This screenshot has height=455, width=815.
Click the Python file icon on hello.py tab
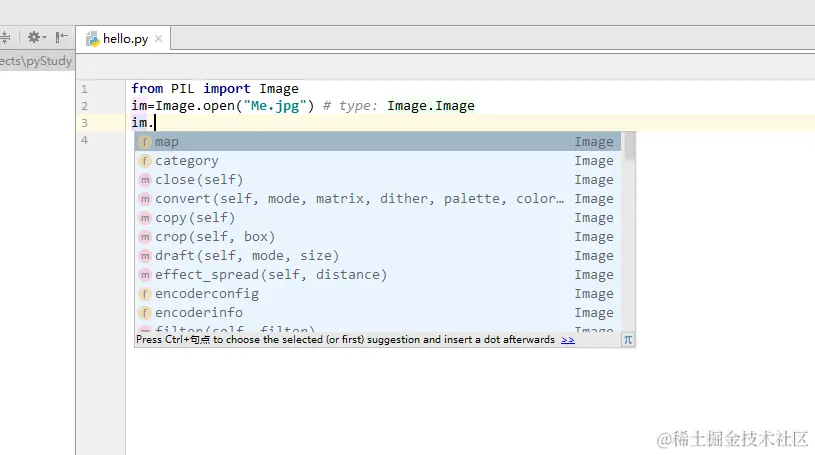[93, 39]
